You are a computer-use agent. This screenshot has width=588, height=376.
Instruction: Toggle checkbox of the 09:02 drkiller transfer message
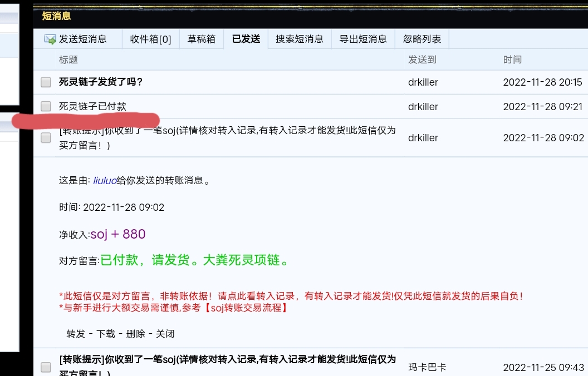tap(46, 138)
